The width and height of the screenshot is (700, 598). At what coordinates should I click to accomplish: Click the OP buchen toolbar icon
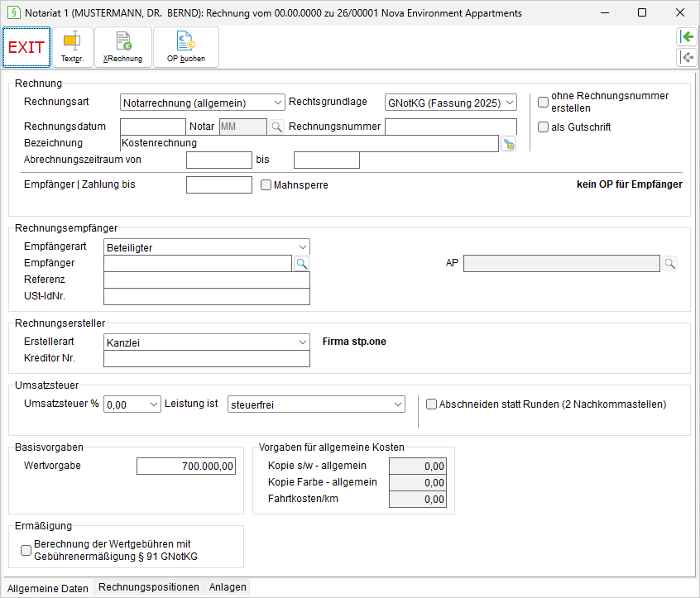186,47
